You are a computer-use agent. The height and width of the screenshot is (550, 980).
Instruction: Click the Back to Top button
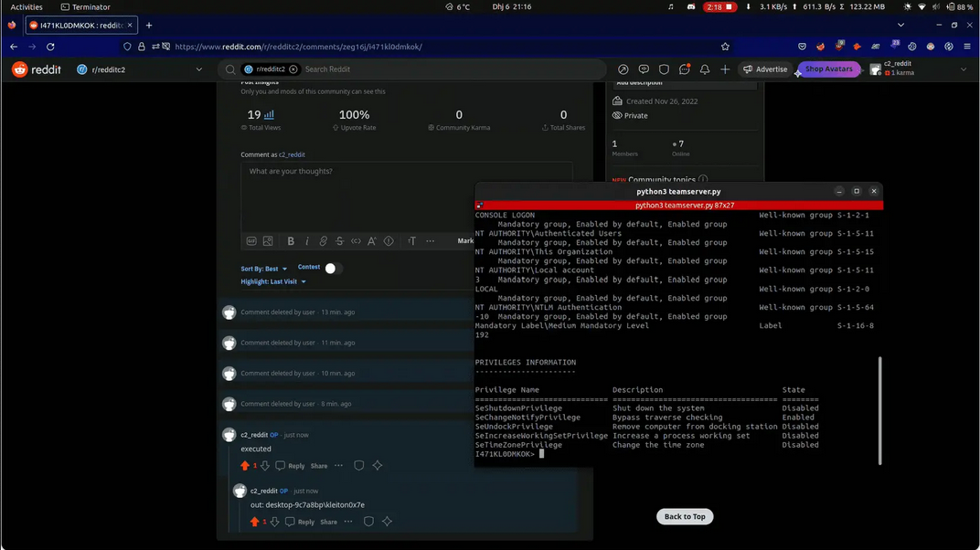pos(685,517)
